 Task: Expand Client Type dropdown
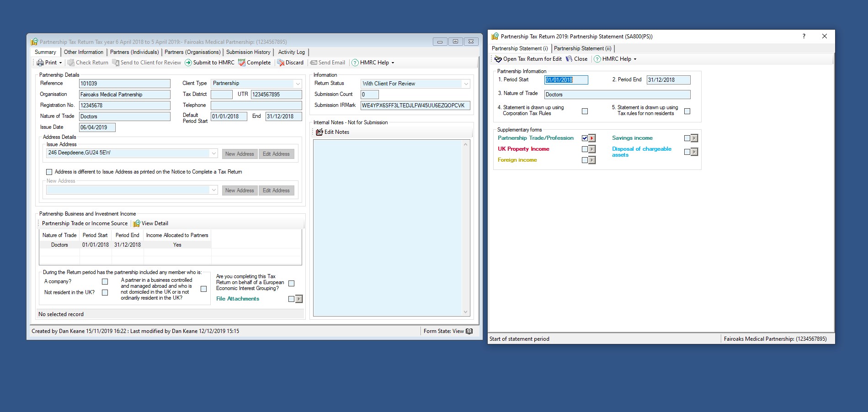[298, 84]
